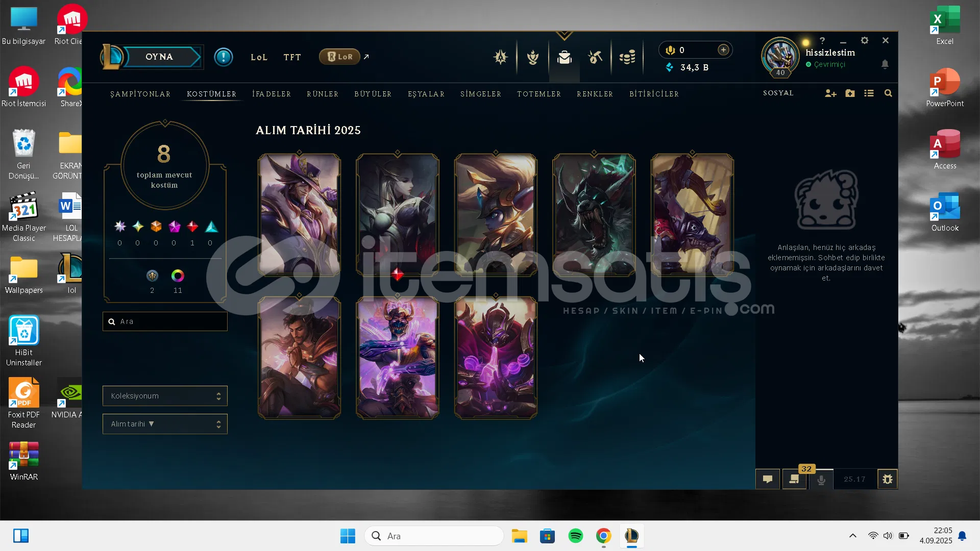
Task: Click the legacy helmet icon showing 2
Action: [152, 276]
